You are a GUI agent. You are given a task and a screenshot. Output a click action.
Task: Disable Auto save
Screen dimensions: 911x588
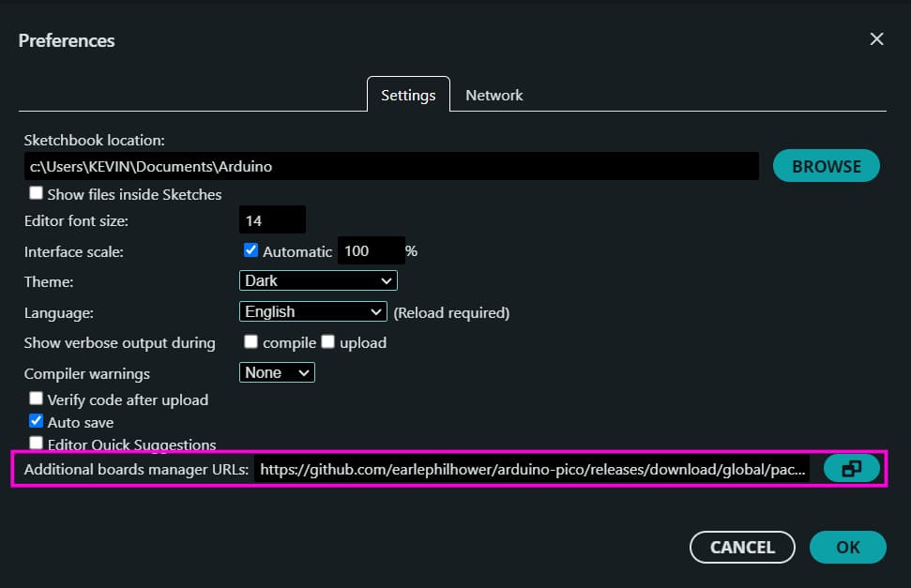coord(36,421)
